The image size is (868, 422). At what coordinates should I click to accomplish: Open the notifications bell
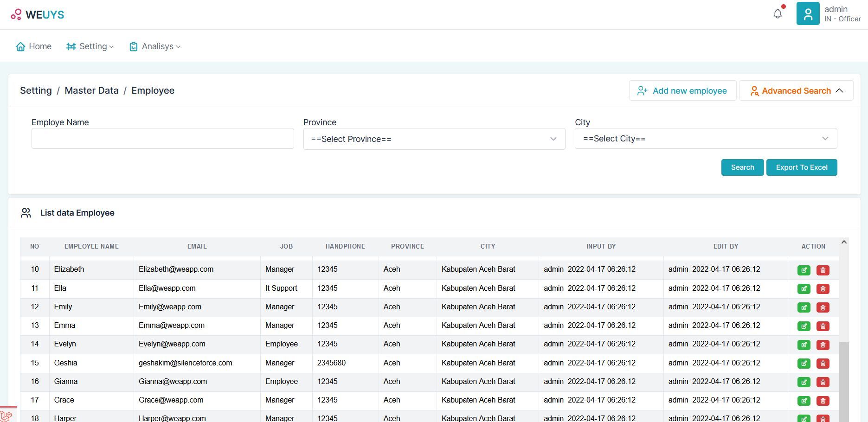pyautogui.click(x=778, y=14)
